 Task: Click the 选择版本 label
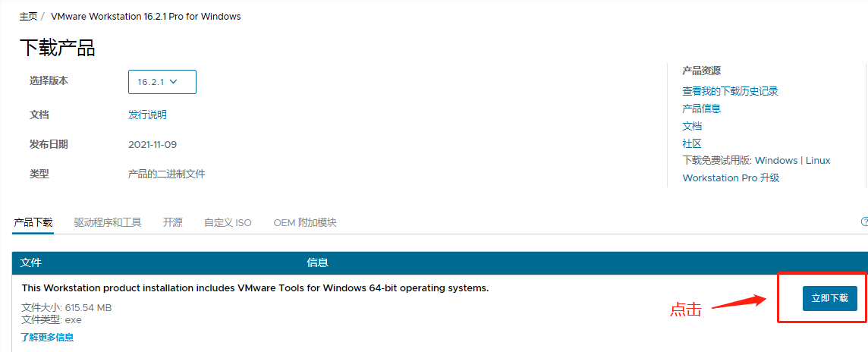(x=49, y=81)
